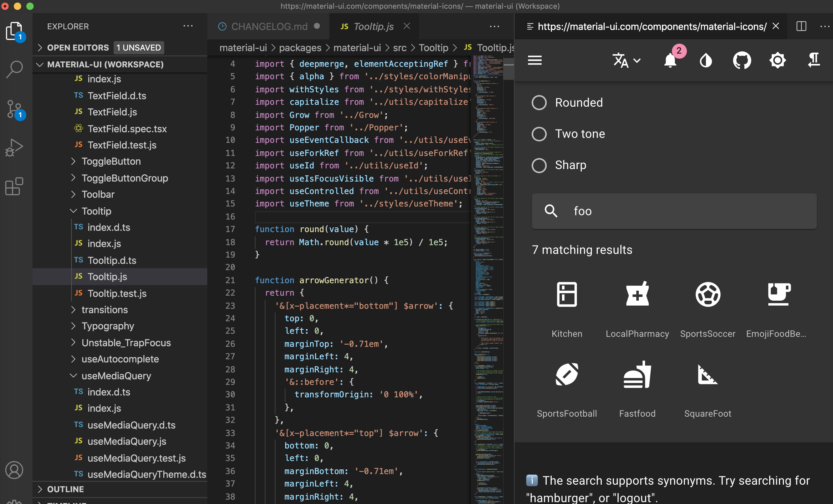Expand the OUTLINE section
Viewport: 833px width, 504px height.
coord(65,489)
